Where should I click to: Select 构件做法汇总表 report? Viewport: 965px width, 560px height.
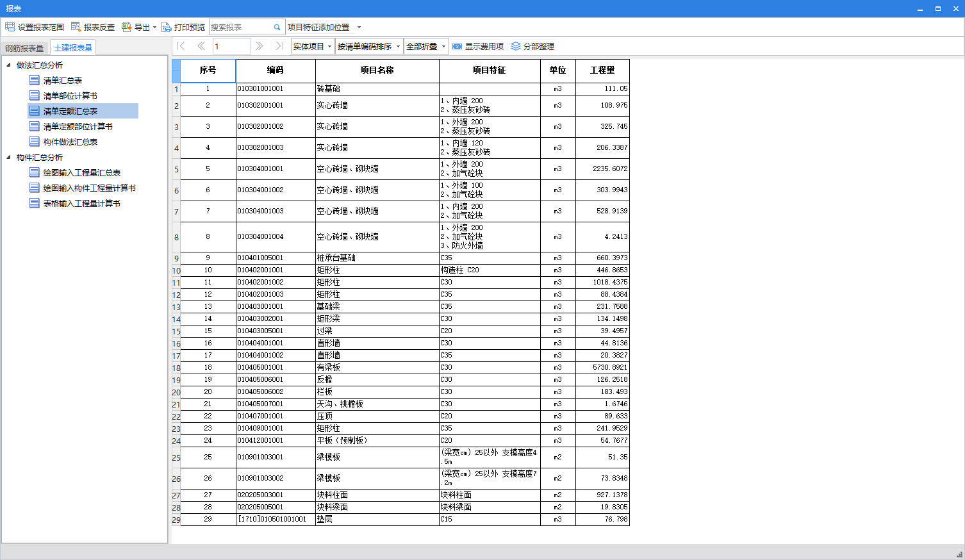point(70,142)
